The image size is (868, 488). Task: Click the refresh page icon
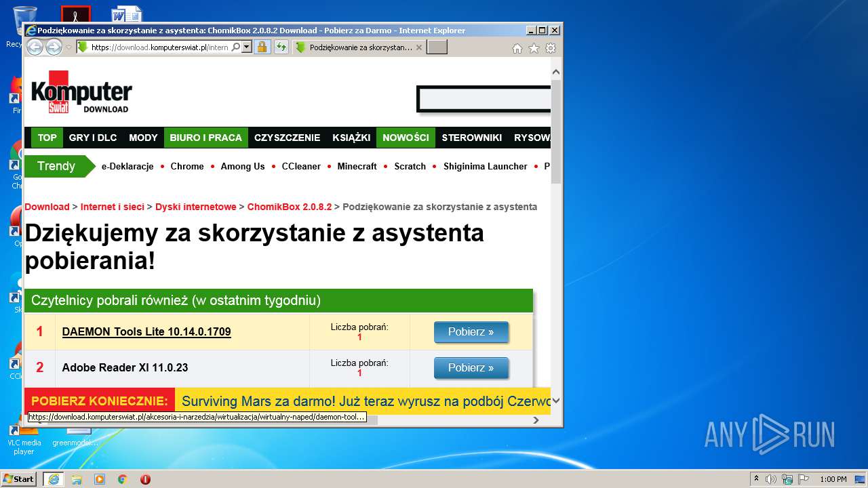pos(281,47)
